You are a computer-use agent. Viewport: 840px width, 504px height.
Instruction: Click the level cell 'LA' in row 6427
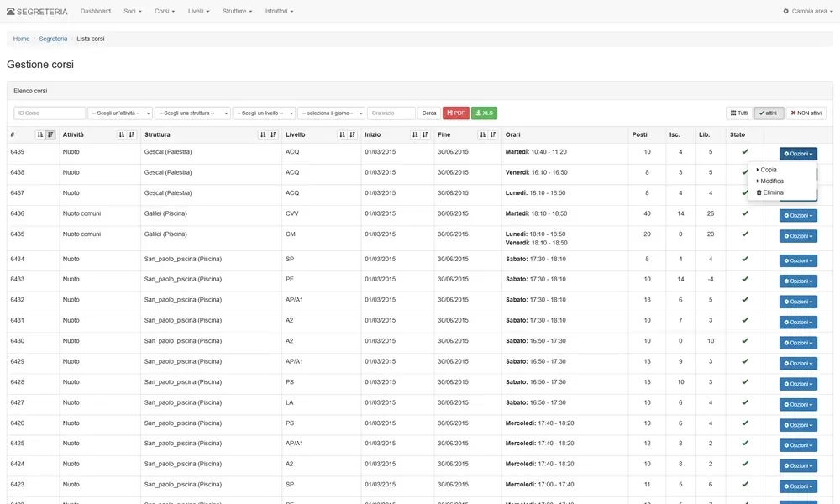coord(289,402)
